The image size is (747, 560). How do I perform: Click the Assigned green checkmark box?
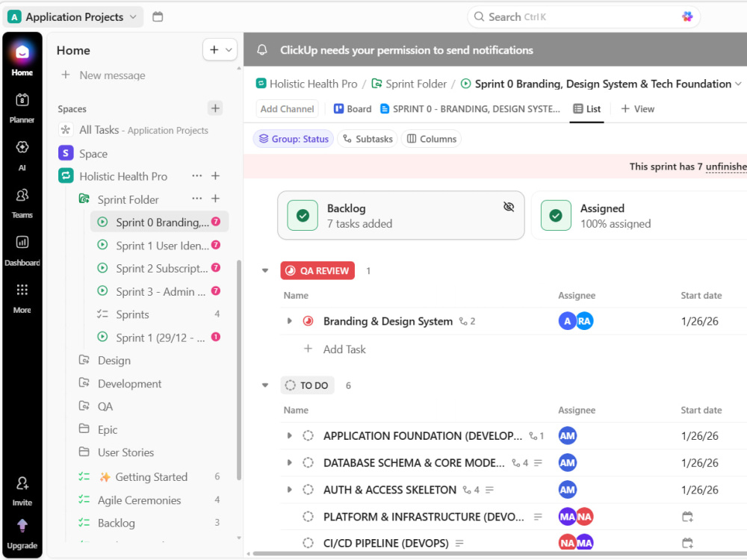[556, 216]
